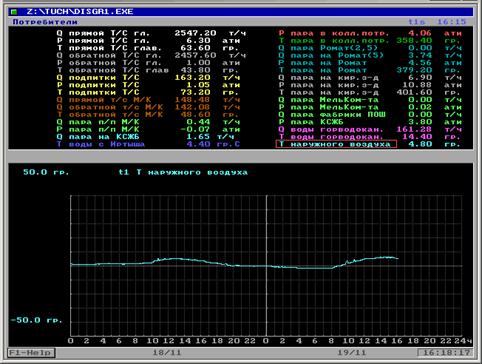Click the 'tls 16:15' timestamp at top right
This screenshot has height=364, width=482.
click(437, 22)
